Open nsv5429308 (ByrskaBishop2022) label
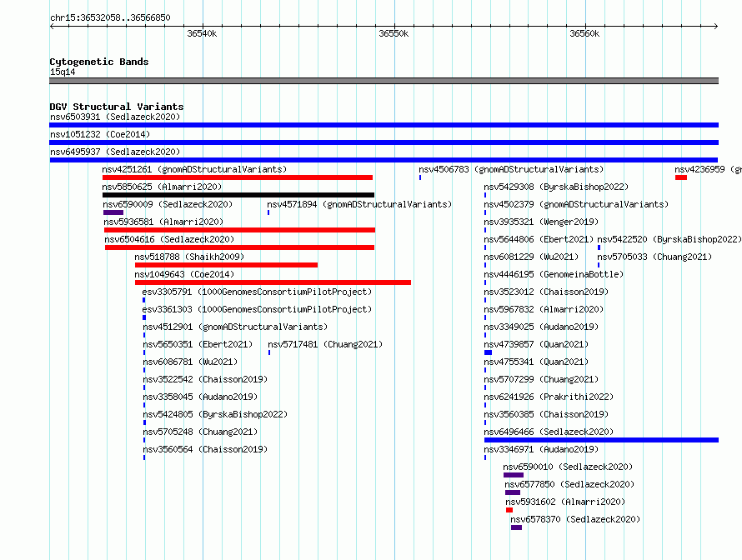742x560 pixels. point(556,187)
